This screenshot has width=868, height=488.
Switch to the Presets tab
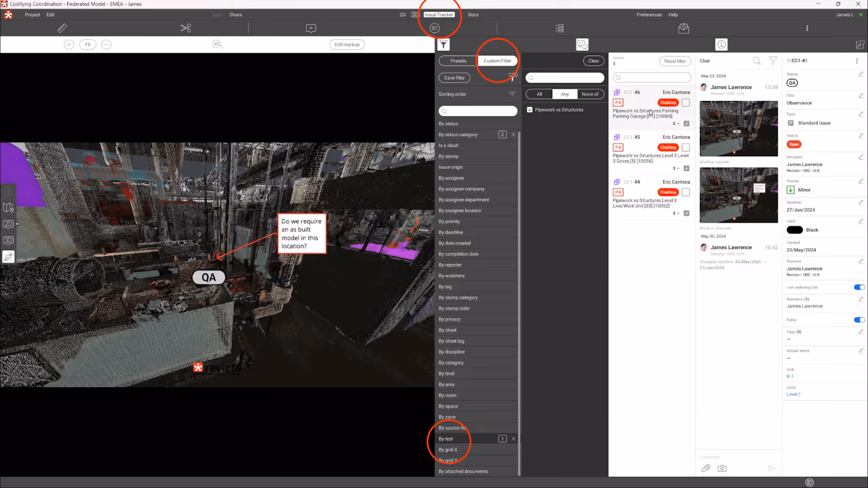(458, 61)
